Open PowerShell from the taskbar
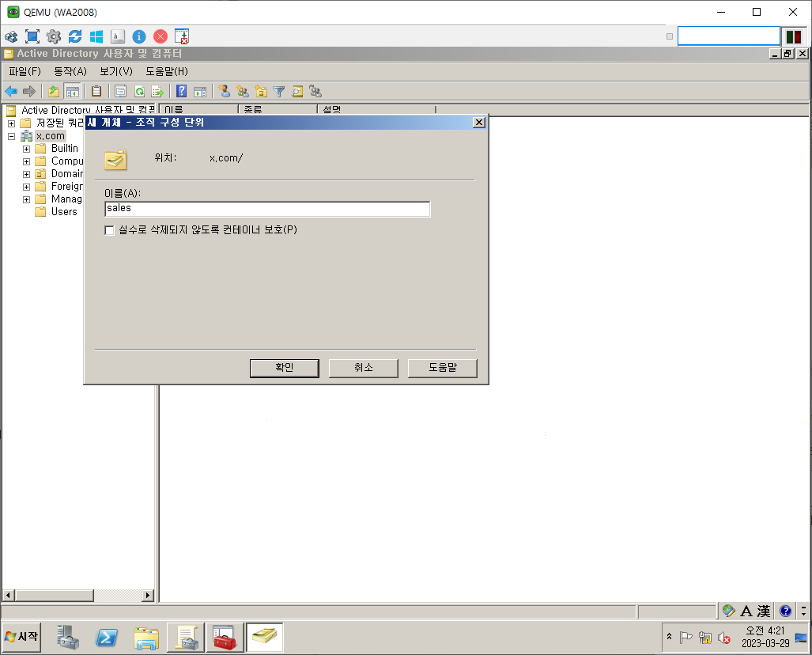Screen dimensions: 812x655 [107, 638]
